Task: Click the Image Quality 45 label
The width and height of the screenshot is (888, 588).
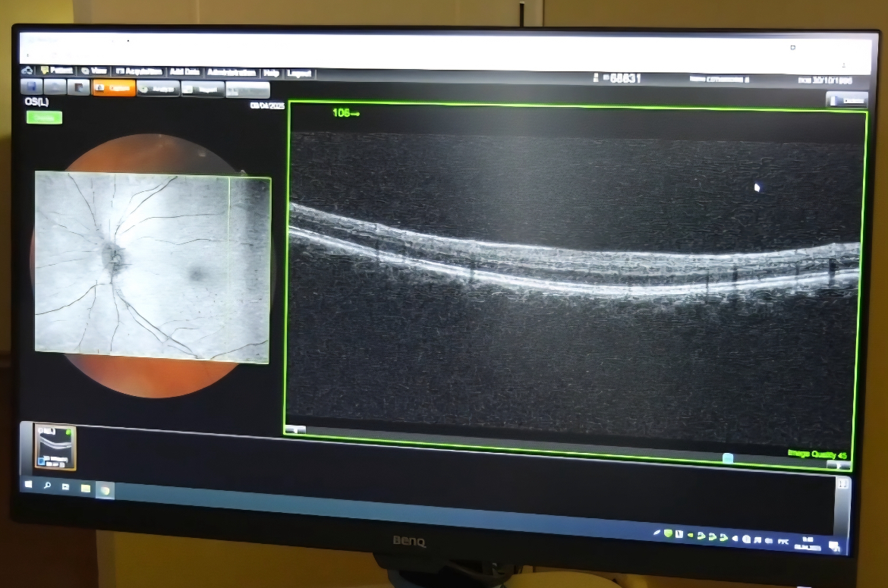Action: click(817, 454)
